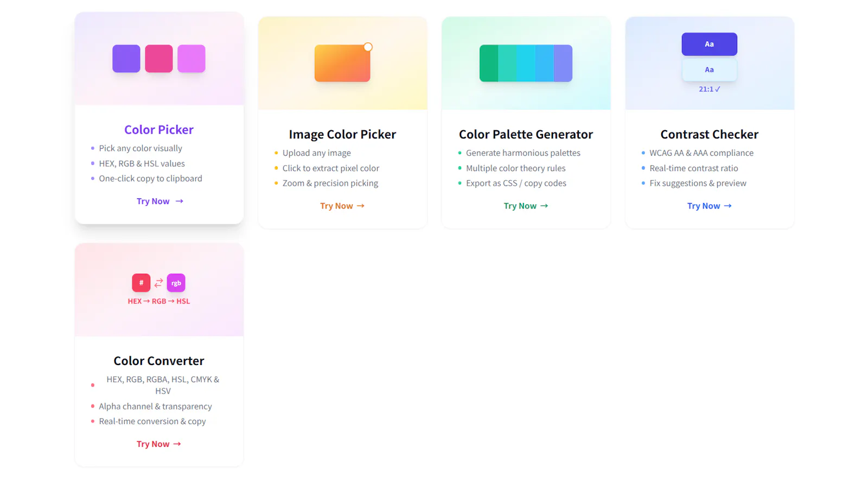The height and width of the screenshot is (480, 868).
Task: Select the teal palette stripe
Action: coord(507,63)
